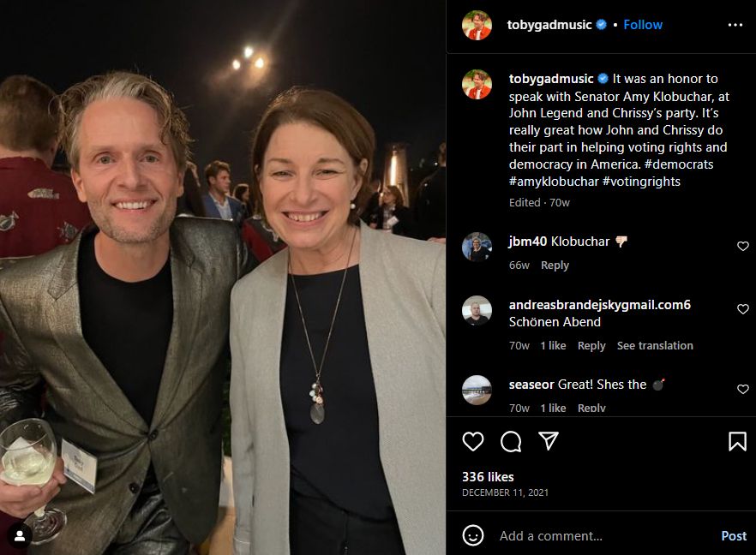Reply to jbm40's comment

tap(555, 266)
